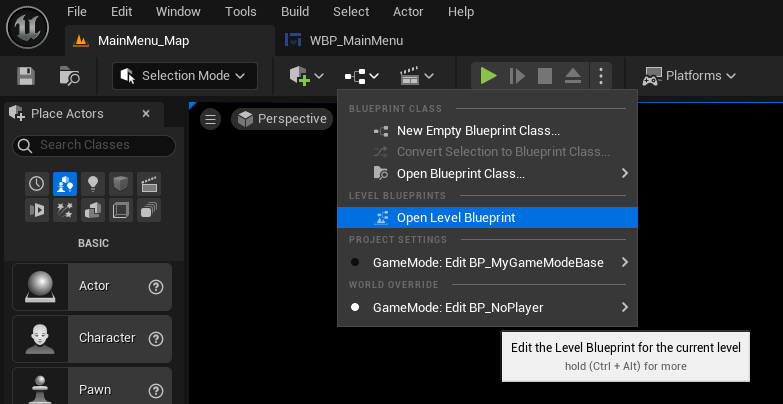Show Recently Placed actors category

tap(37, 184)
